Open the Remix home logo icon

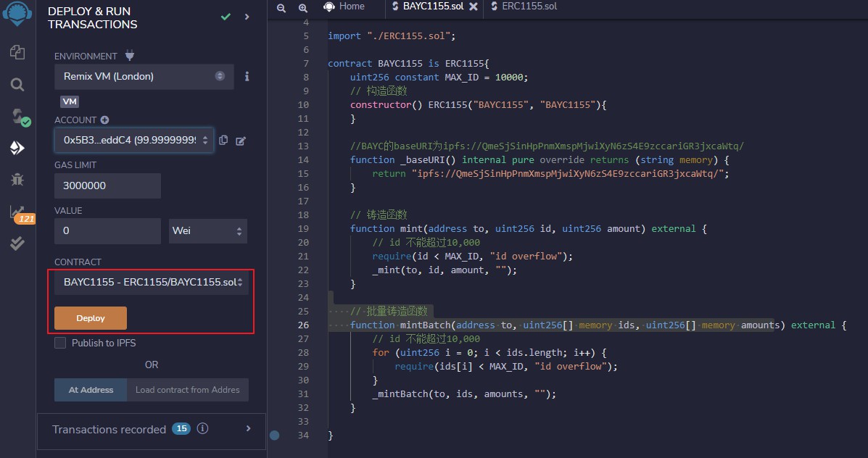[17, 15]
